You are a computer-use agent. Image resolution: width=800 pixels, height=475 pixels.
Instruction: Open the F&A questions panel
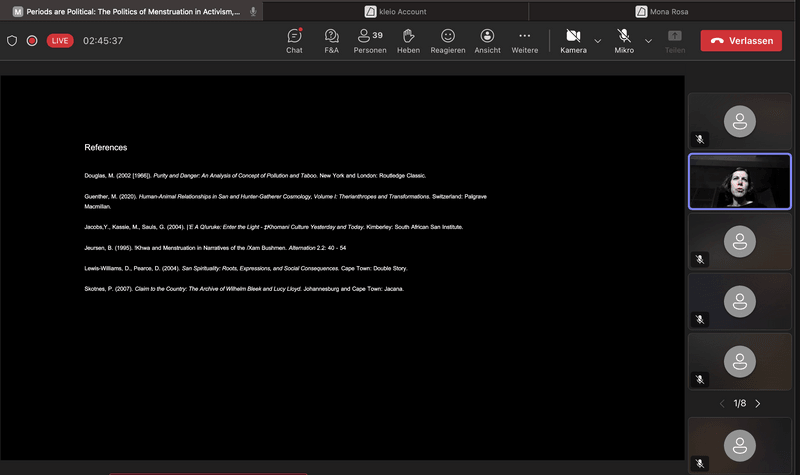331,40
